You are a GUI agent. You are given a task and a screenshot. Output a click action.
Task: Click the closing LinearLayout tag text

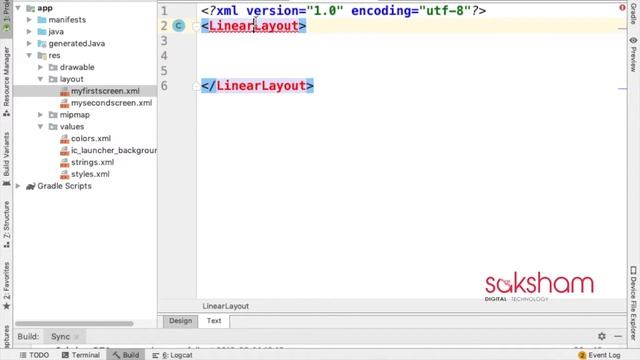tap(258, 86)
